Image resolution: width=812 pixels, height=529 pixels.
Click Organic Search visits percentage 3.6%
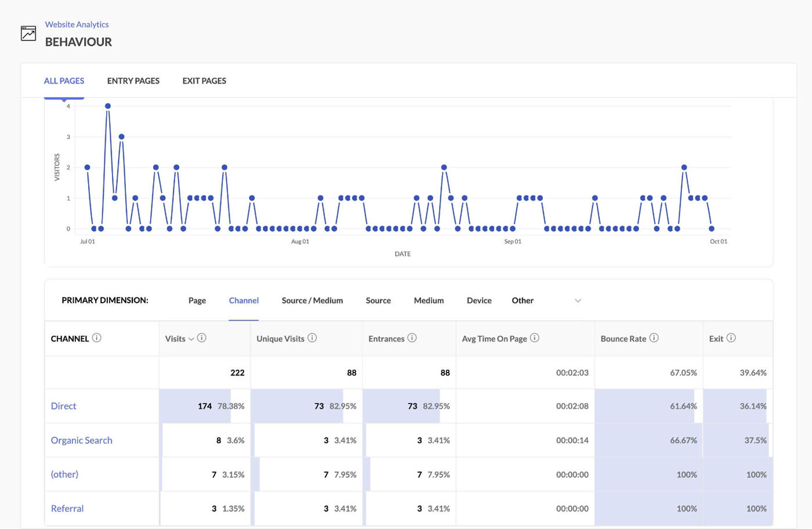235,440
